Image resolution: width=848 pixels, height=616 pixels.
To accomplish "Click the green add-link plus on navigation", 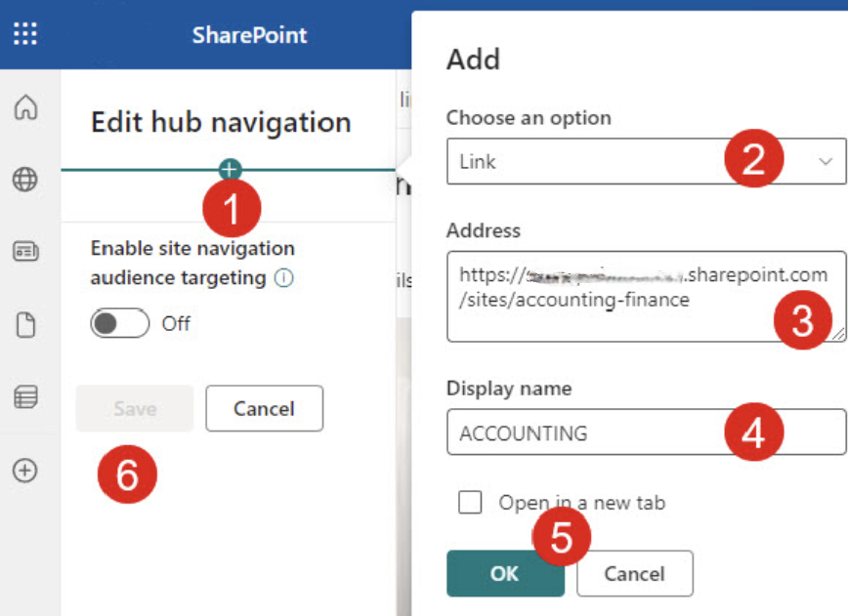I will coord(229,168).
